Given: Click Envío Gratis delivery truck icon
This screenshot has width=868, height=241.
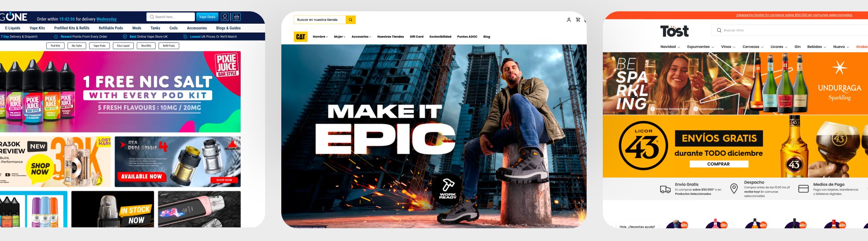Looking at the screenshot, I should (665, 189).
